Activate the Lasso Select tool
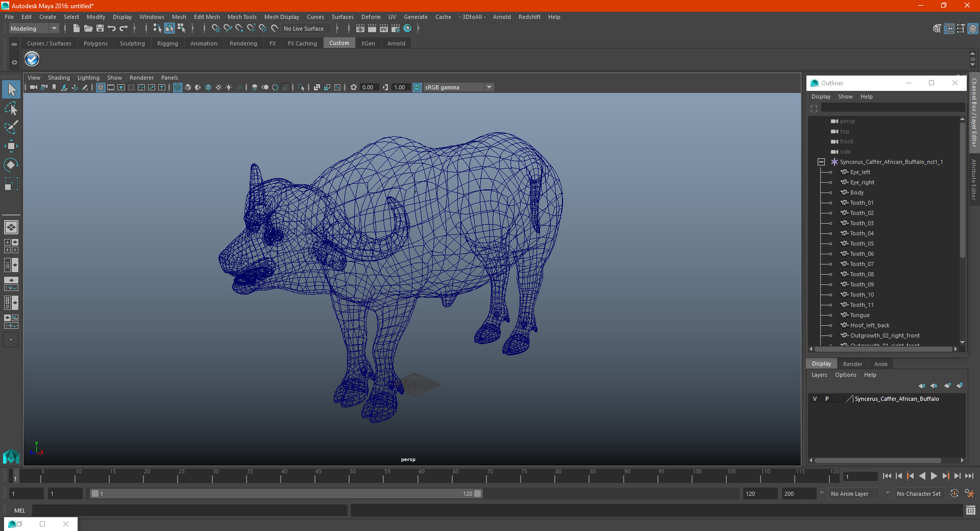 (11, 108)
